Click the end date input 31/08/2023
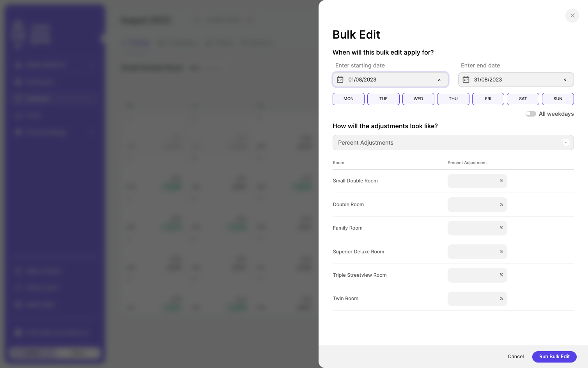The width and height of the screenshot is (588, 368). coord(516,80)
